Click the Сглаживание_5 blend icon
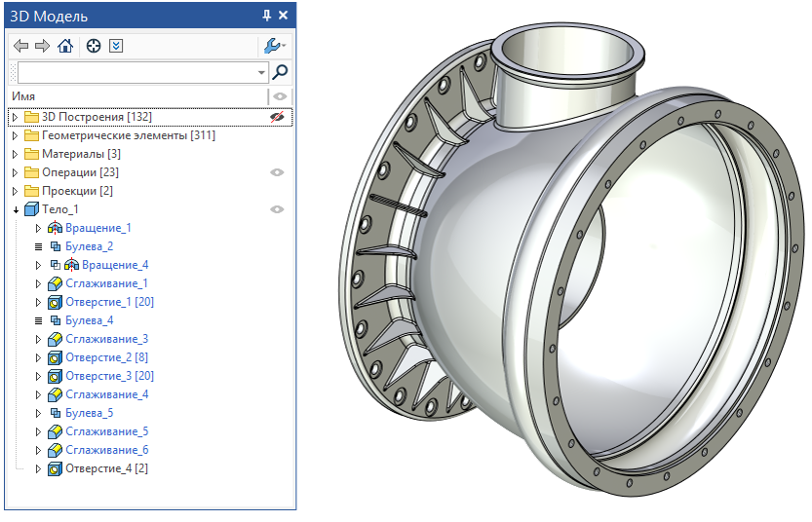Viewport: 812px width, 522px height. 55,431
